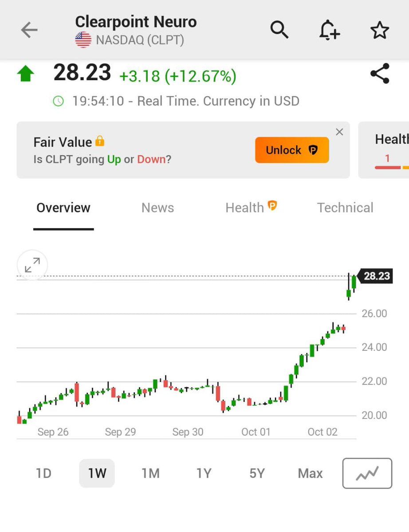Tap the real-time clock icon
This screenshot has width=409, height=532.
click(x=58, y=101)
